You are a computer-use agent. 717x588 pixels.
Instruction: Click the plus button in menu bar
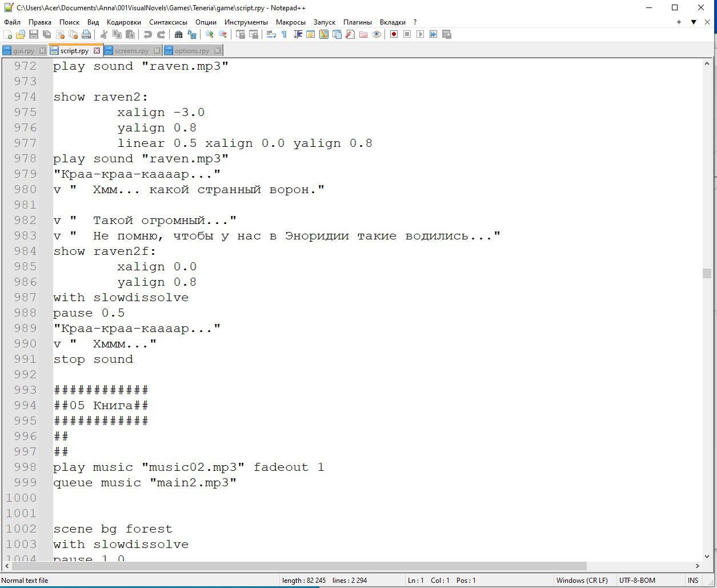pyautogui.click(x=679, y=22)
